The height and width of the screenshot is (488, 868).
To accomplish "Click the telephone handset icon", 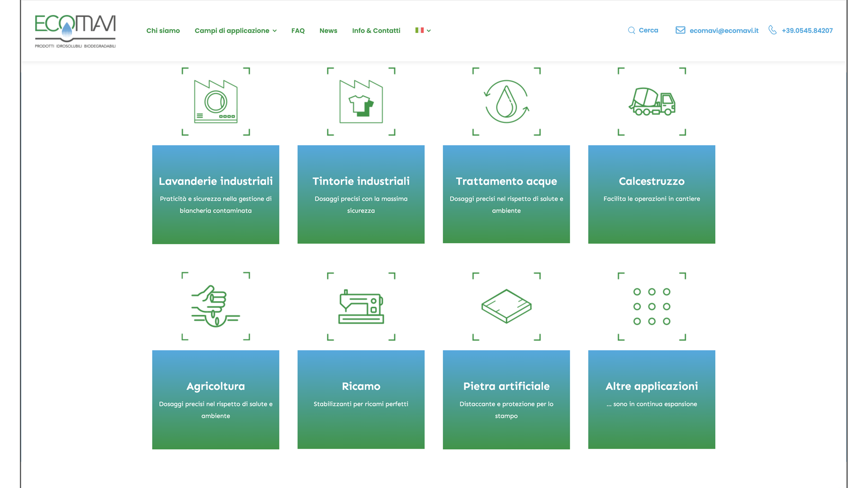I will (x=772, y=30).
